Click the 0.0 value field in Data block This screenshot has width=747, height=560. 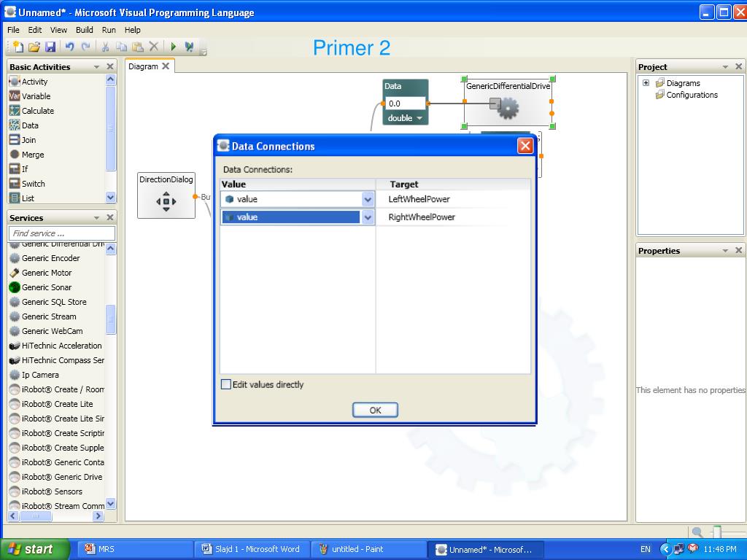click(405, 104)
